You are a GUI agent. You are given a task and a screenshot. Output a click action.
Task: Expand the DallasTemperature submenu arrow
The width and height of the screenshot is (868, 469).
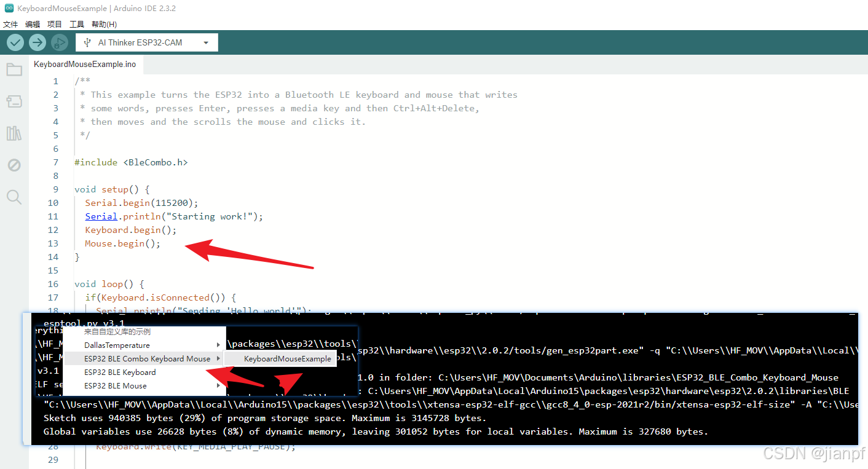pos(218,345)
